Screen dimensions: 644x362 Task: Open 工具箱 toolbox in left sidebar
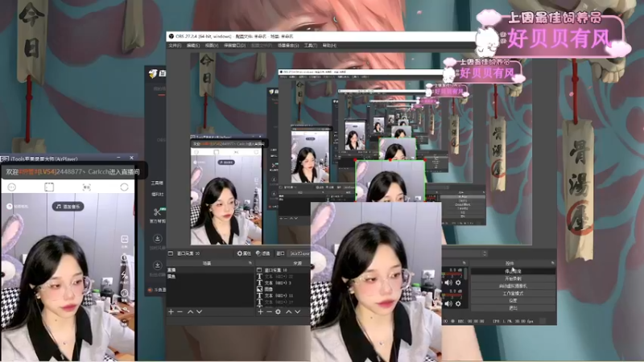coord(157,183)
